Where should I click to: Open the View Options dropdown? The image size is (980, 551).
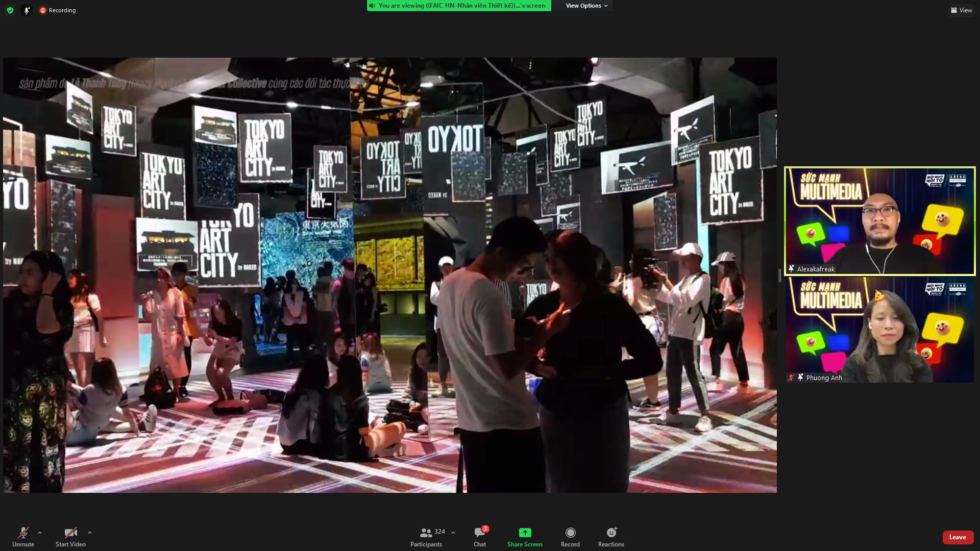tap(586, 6)
